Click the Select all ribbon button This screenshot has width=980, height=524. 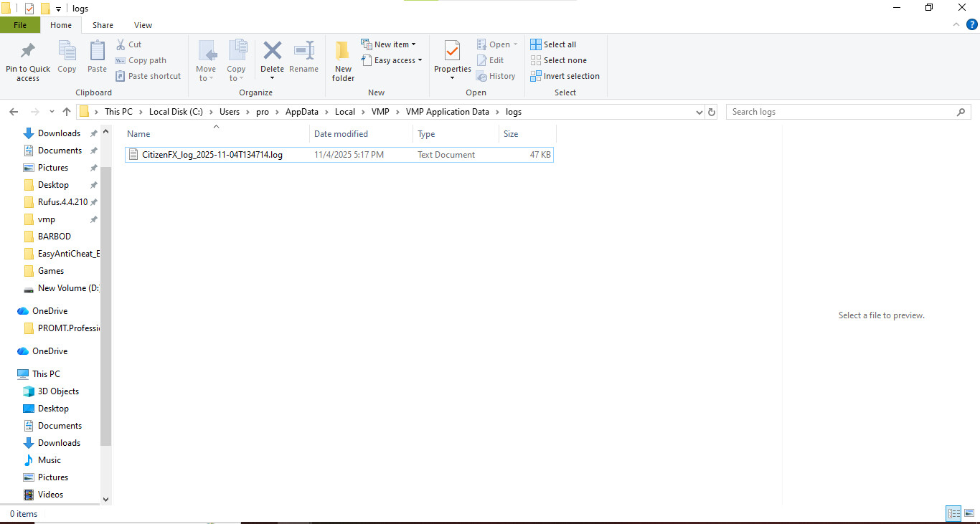coord(553,44)
